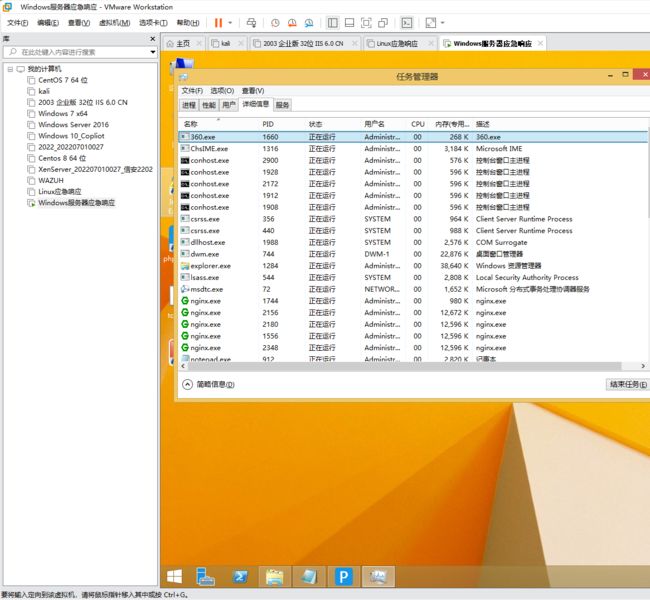Open the power options dropdown arrow beside pause

pos(230,23)
